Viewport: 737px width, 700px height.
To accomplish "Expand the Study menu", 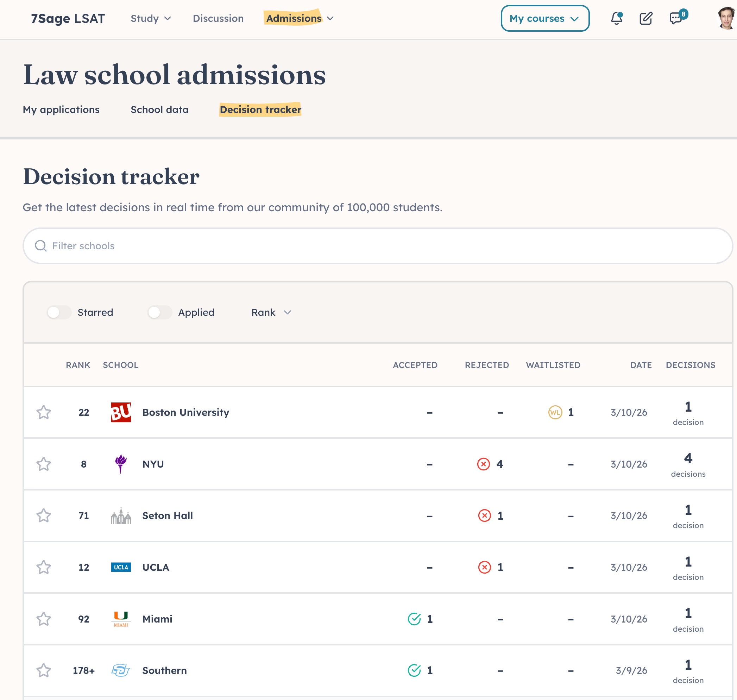I will pyautogui.click(x=151, y=18).
